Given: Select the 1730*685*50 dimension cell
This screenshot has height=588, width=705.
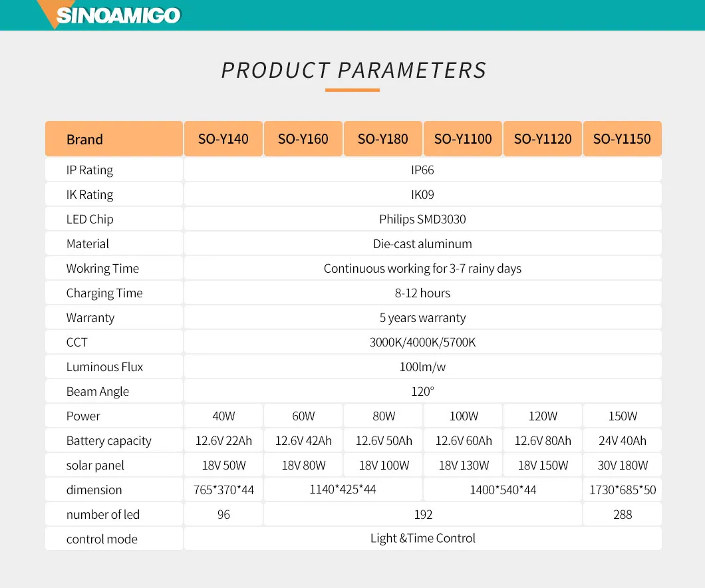Looking at the screenshot, I should (623, 490).
